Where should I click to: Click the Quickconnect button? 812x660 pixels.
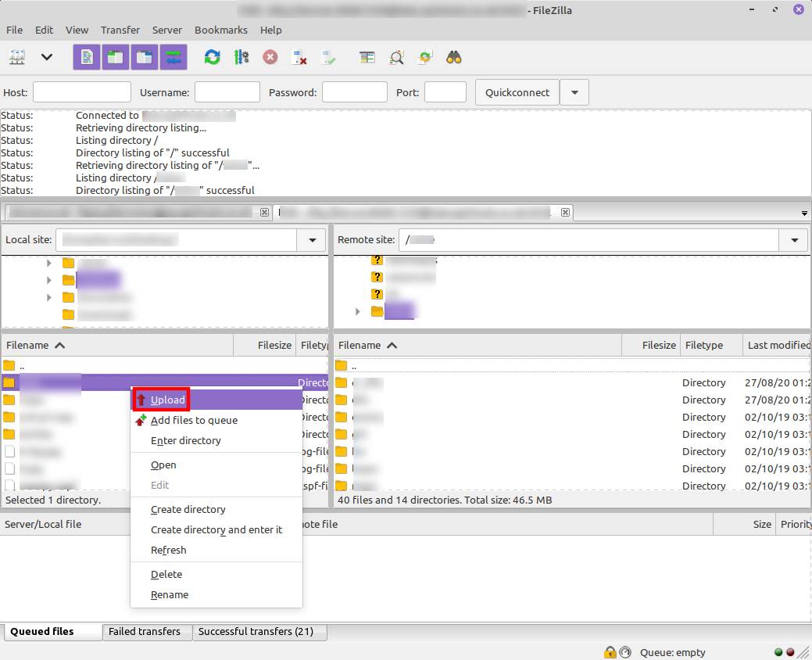click(x=517, y=92)
